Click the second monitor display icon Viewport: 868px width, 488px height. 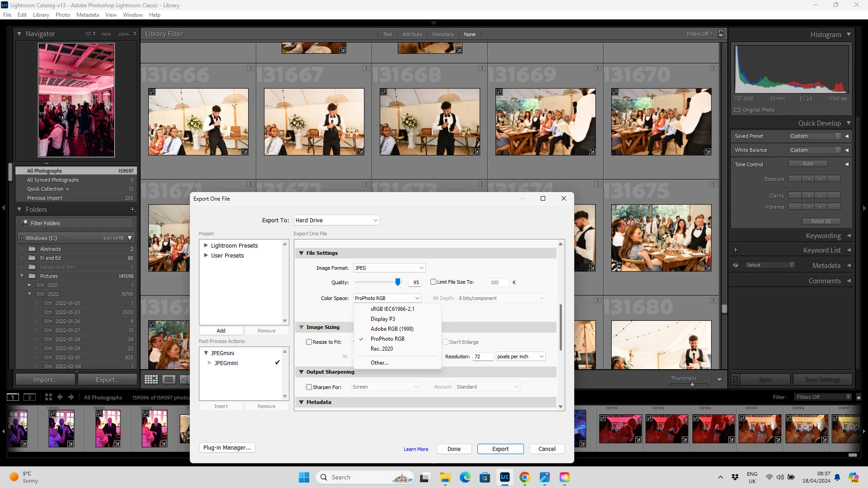click(x=29, y=397)
